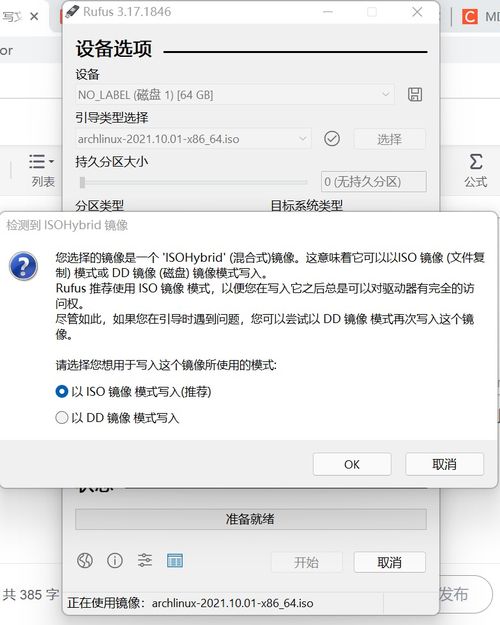
Task: Confirm the ISOHybrid dialog with OK
Action: click(352, 464)
